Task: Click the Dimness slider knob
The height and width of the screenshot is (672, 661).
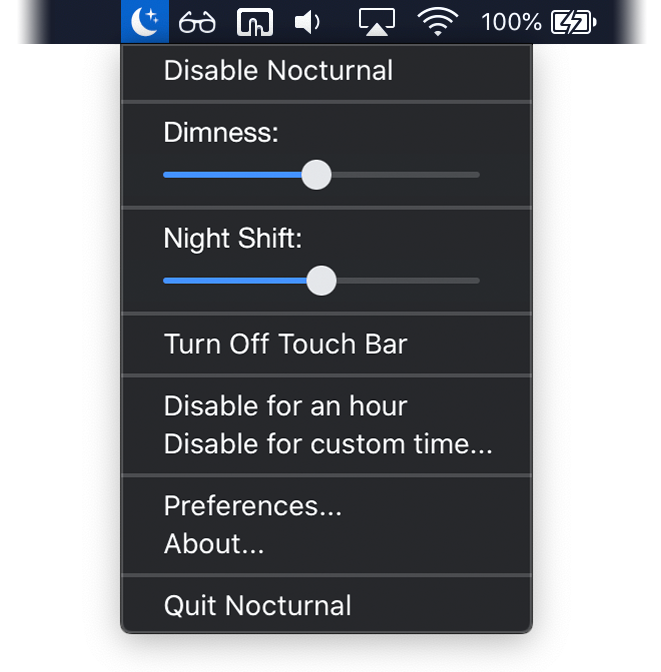Action: click(x=316, y=175)
